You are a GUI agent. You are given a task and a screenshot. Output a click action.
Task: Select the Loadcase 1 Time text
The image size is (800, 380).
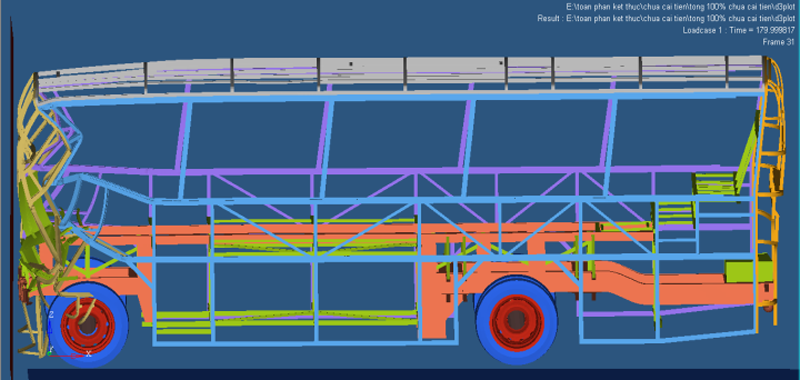[739, 30]
